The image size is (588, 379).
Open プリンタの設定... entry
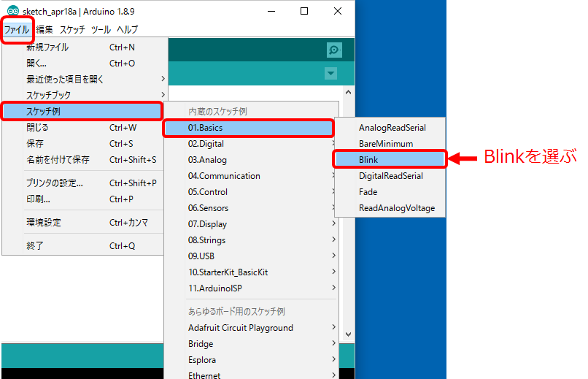(x=83, y=183)
